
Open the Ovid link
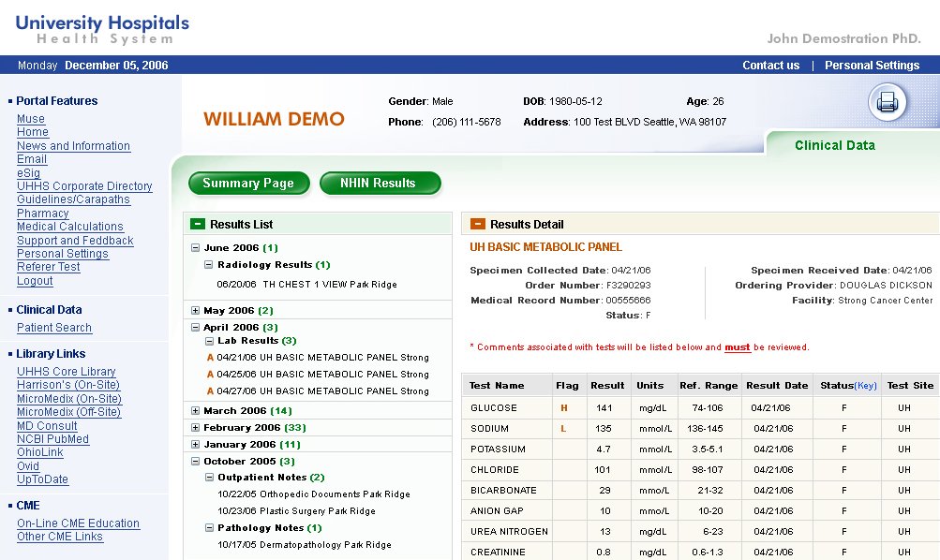pyautogui.click(x=27, y=466)
